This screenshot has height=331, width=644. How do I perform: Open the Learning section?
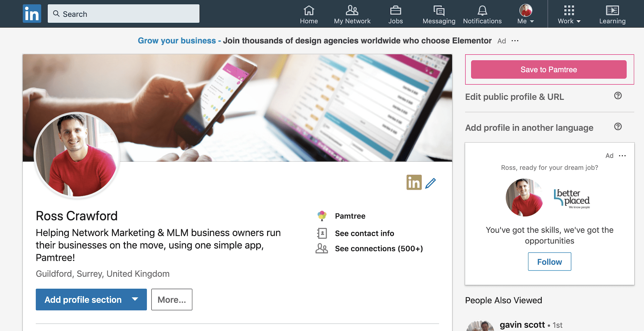tap(612, 13)
